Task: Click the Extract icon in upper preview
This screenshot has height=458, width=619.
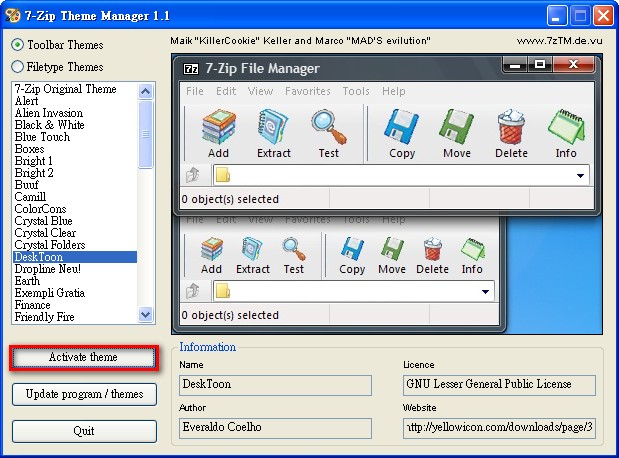Action: click(273, 126)
